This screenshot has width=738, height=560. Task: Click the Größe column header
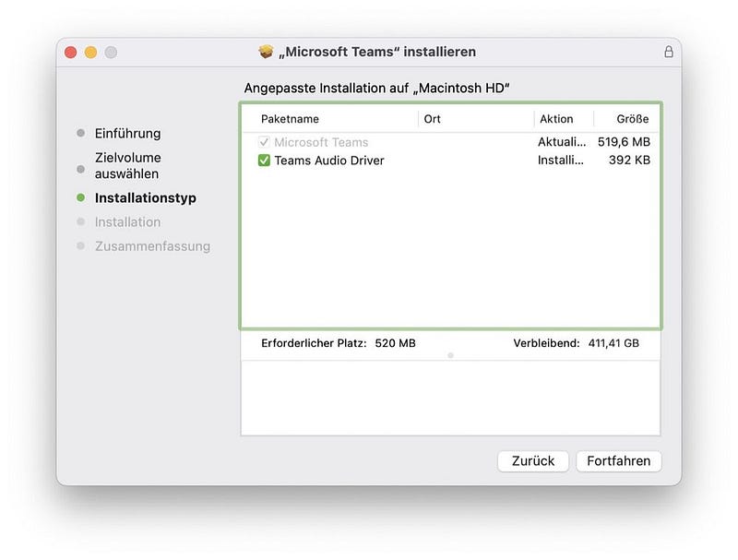coord(633,119)
